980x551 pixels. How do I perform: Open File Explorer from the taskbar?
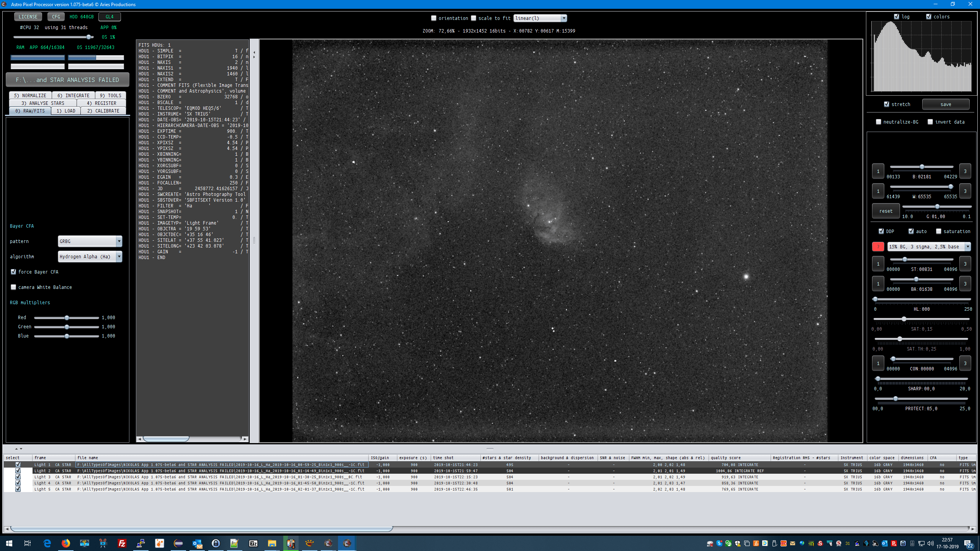pyautogui.click(x=272, y=543)
